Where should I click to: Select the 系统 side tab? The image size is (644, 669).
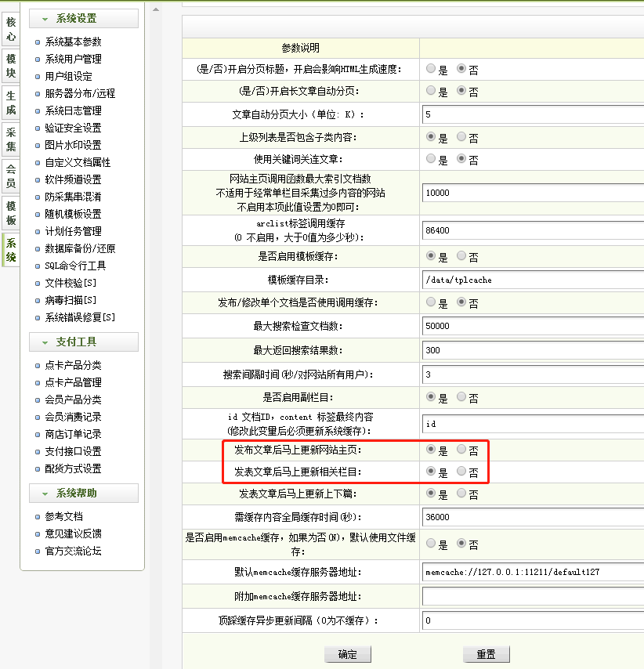click(x=11, y=250)
